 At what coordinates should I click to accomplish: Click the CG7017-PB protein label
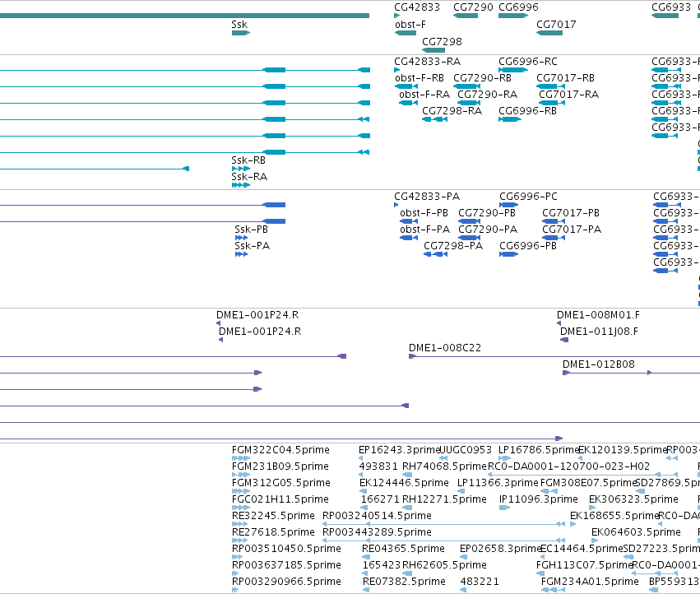pos(571,213)
